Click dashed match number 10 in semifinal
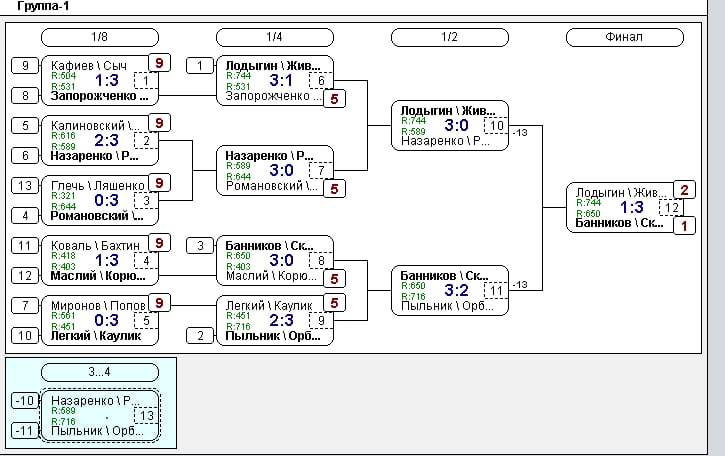The image size is (725, 456). point(495,125)
